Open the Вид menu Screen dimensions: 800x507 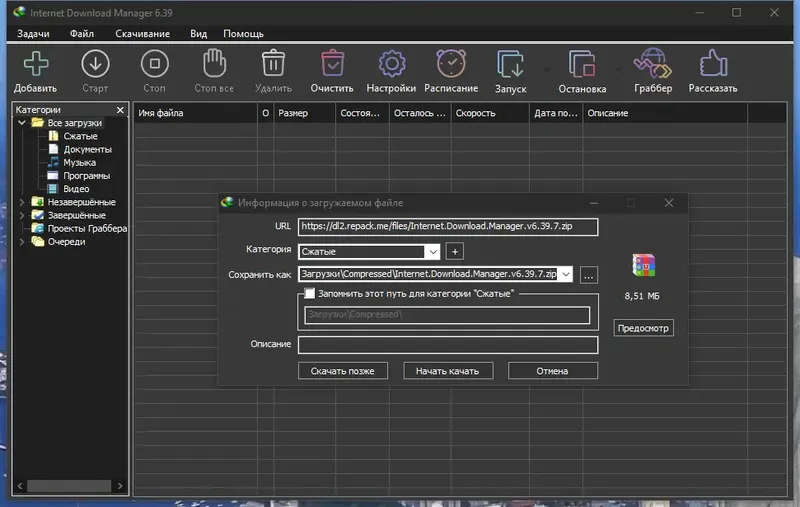click(198, 34)
